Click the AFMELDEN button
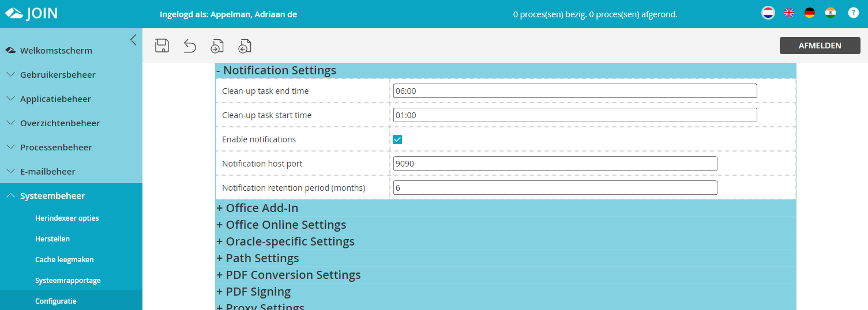868x310 pixels. pyautogui.click(x=820, y=46)
